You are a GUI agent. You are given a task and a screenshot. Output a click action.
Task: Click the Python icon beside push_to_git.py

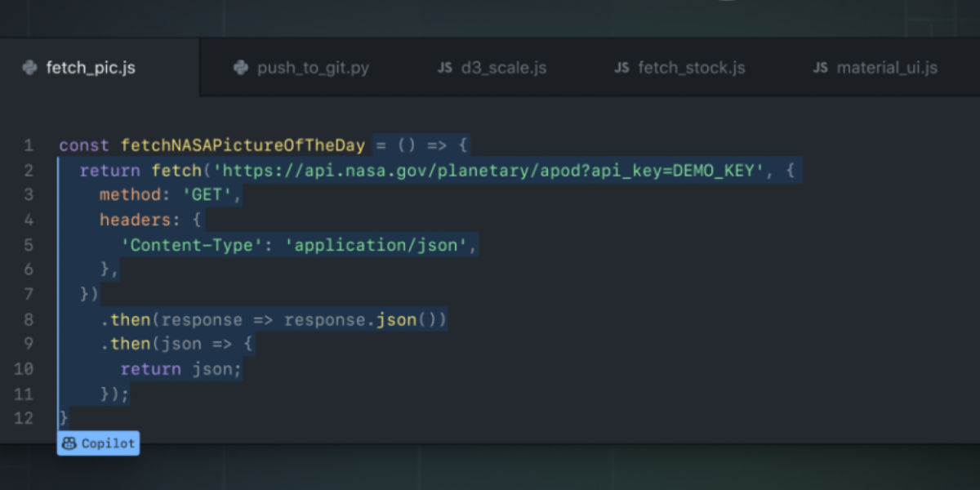[240, 68]
